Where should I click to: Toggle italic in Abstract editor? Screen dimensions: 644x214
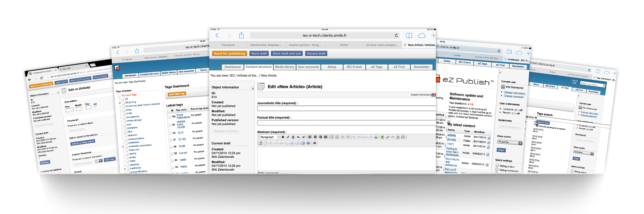tap(288, 137)
